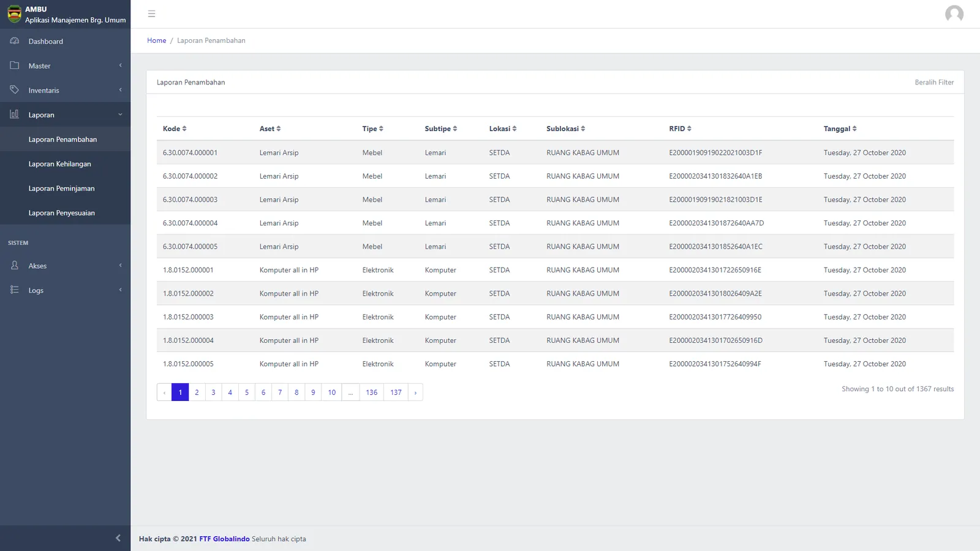Click the Master folder icon

[x=15, y=66]
